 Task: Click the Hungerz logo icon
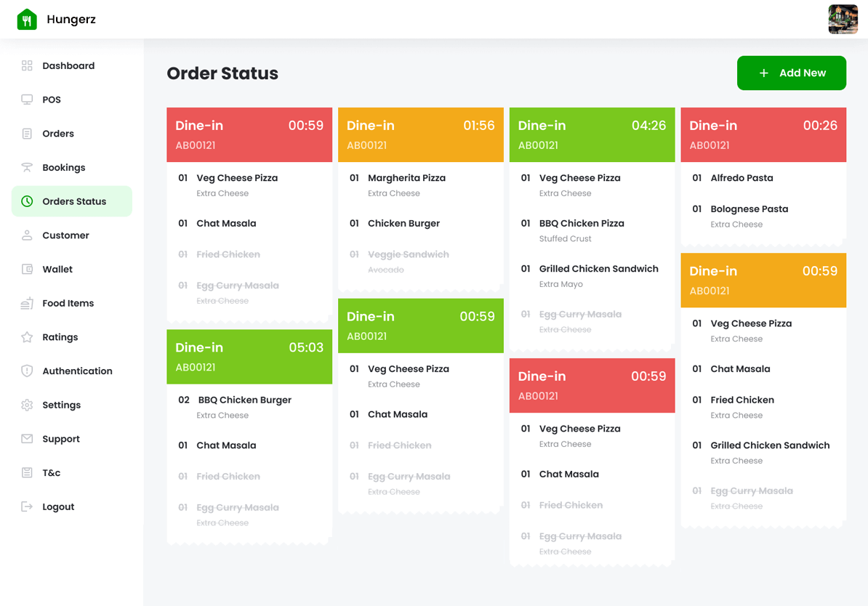(x=27, y=20)
